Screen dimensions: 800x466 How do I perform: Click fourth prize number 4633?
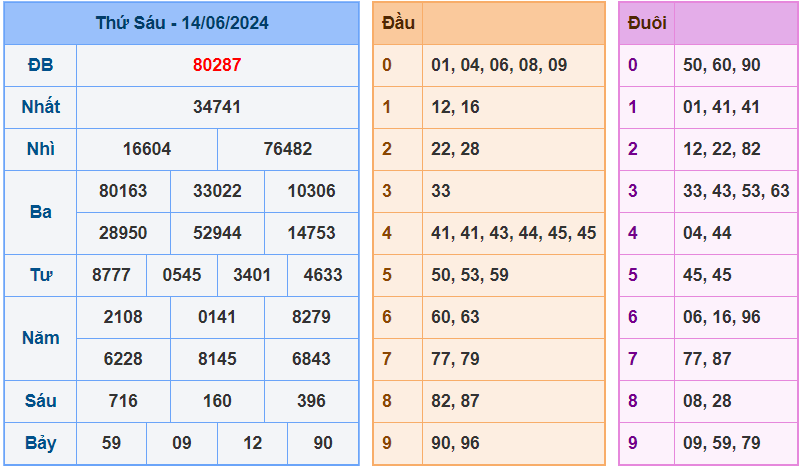pos(323,275)
